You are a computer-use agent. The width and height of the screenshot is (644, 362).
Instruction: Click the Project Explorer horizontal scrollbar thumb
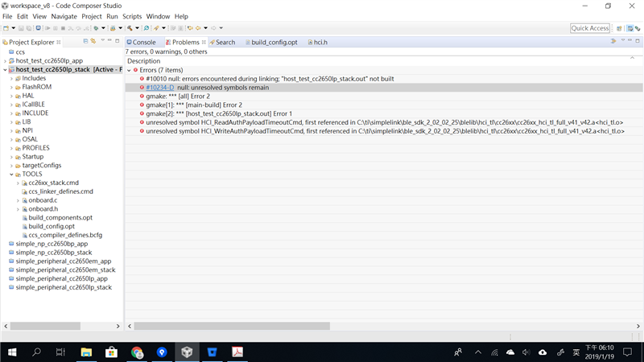pyautogui.click(x=45, y=326)
